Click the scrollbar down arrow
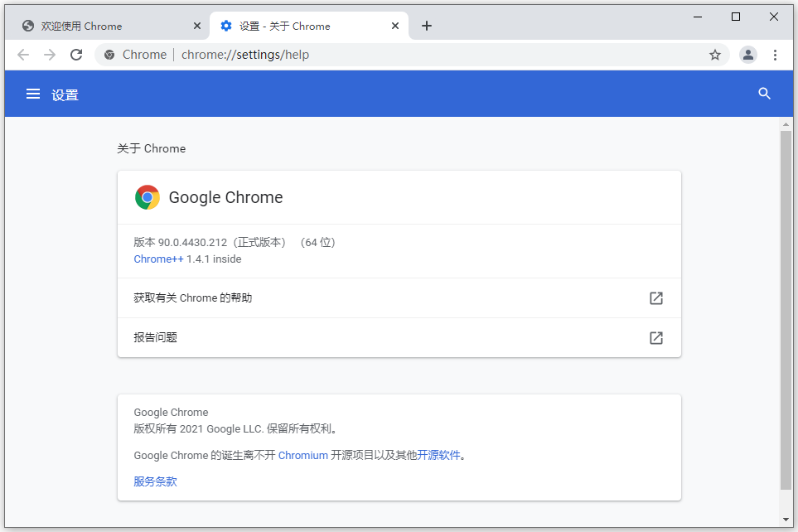 [x=786, y=520]
